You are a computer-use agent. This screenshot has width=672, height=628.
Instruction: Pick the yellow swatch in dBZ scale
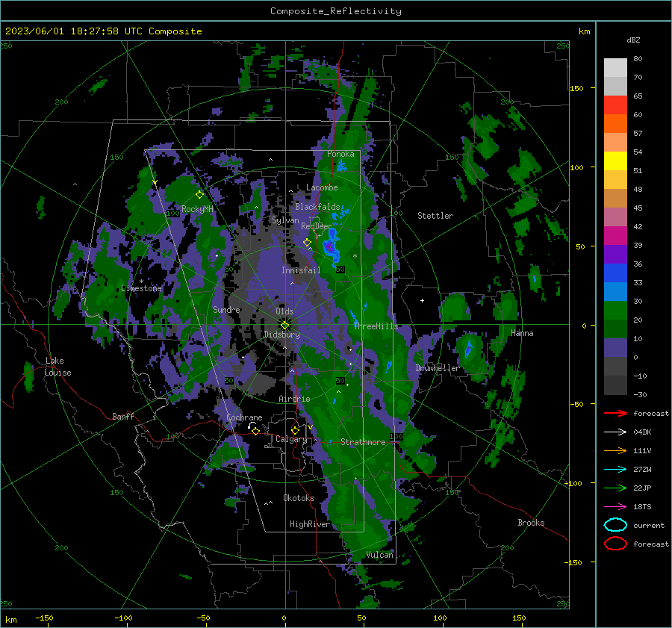coord(615,161)
